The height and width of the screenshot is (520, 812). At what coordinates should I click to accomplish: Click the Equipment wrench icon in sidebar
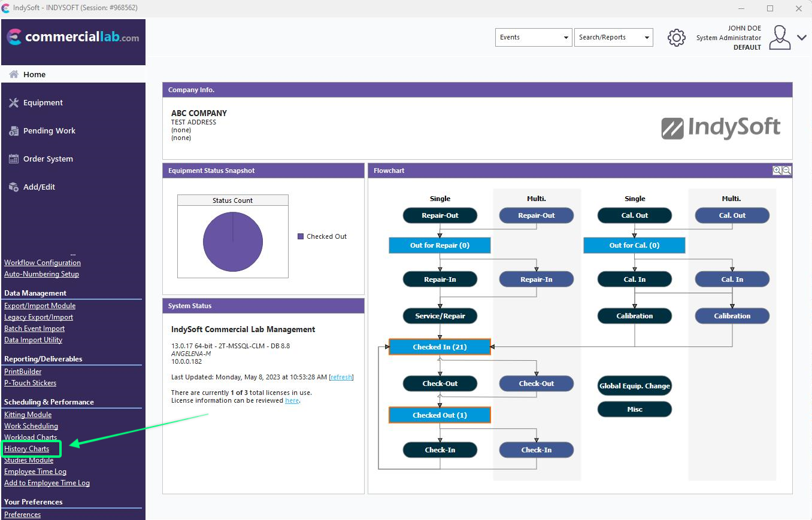click(x=14, y=103)
